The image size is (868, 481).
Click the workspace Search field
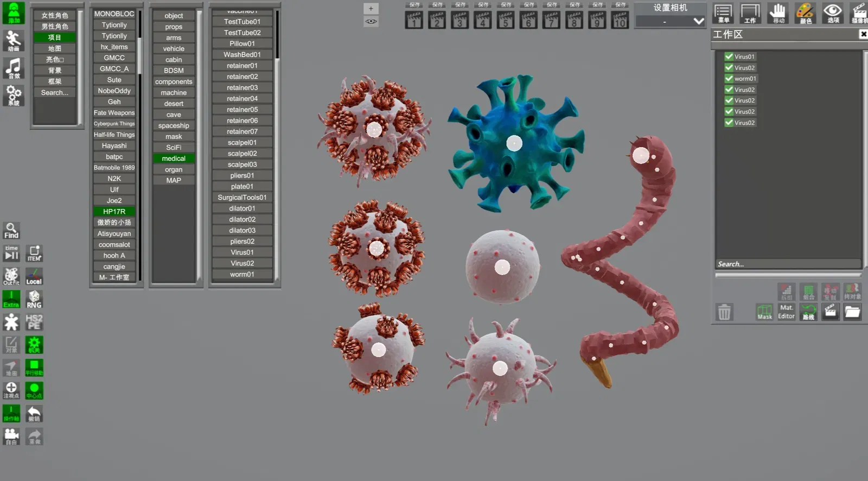(788, 264)
